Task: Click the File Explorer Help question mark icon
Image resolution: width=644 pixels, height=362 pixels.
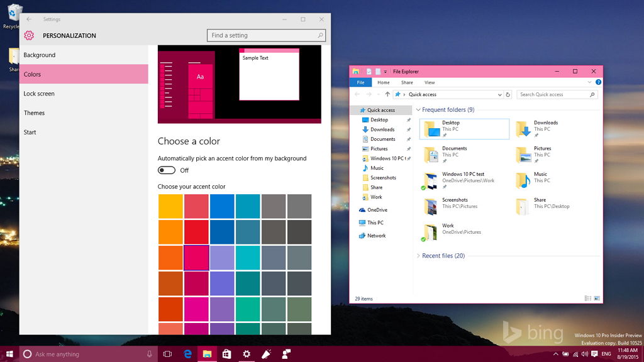Action: pos(597,82)
